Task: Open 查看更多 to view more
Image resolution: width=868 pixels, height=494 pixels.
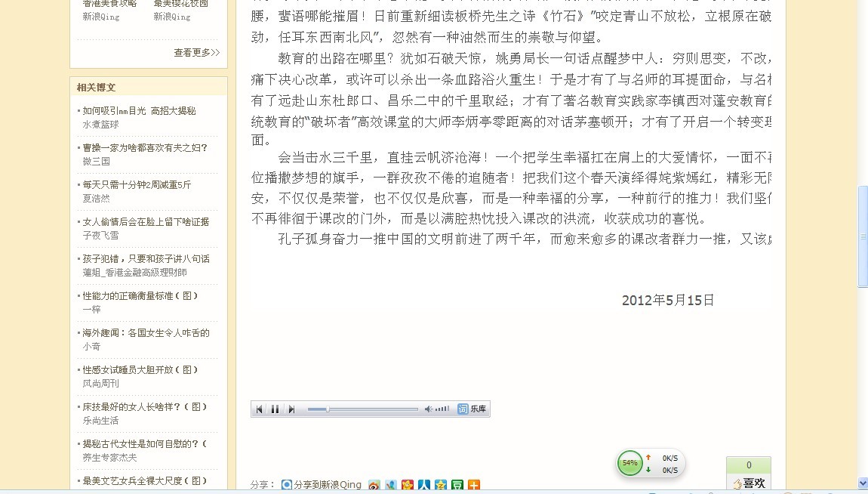Action: click(x=196, y=53)
